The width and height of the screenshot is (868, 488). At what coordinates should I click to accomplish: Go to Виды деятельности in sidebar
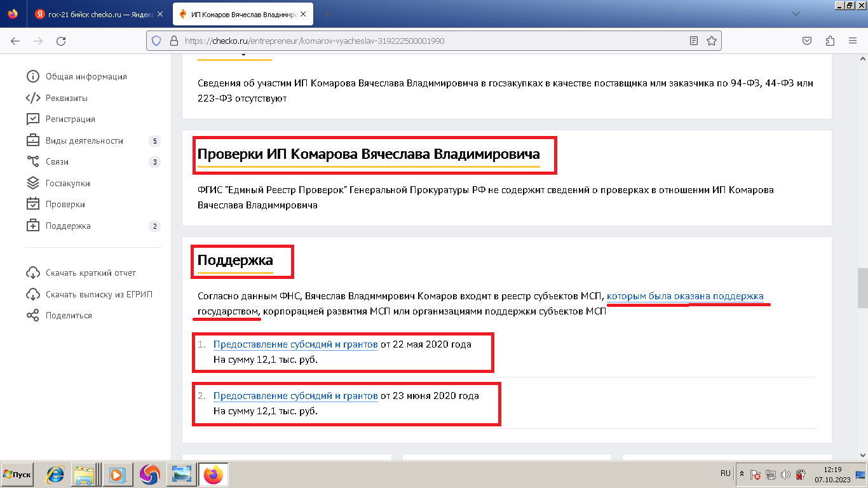(x=84, y=140)
